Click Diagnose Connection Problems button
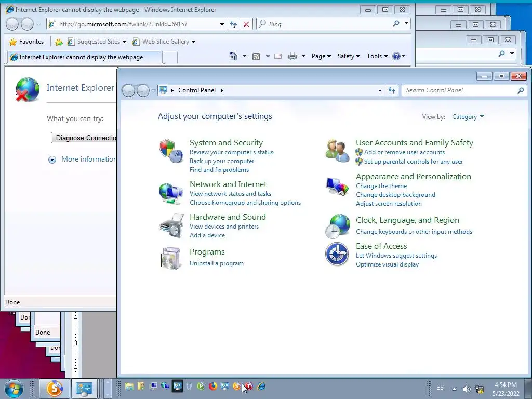The image size is (532, 399). [x=84, y=138]
